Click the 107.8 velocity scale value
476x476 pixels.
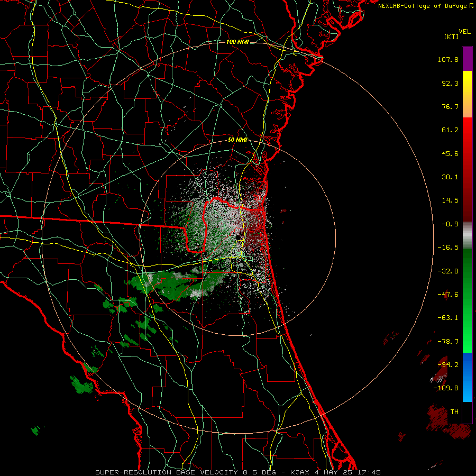[x=448, y=59]
